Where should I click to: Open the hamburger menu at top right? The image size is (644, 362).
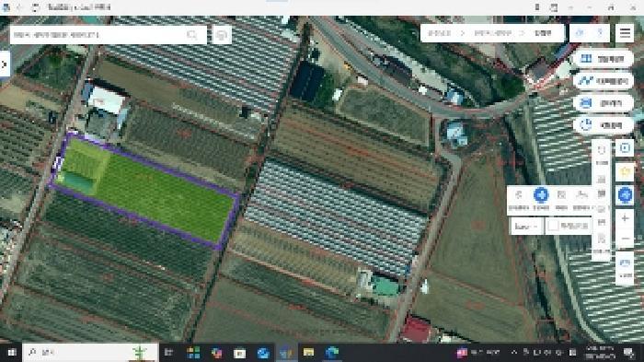pos(625,33)
